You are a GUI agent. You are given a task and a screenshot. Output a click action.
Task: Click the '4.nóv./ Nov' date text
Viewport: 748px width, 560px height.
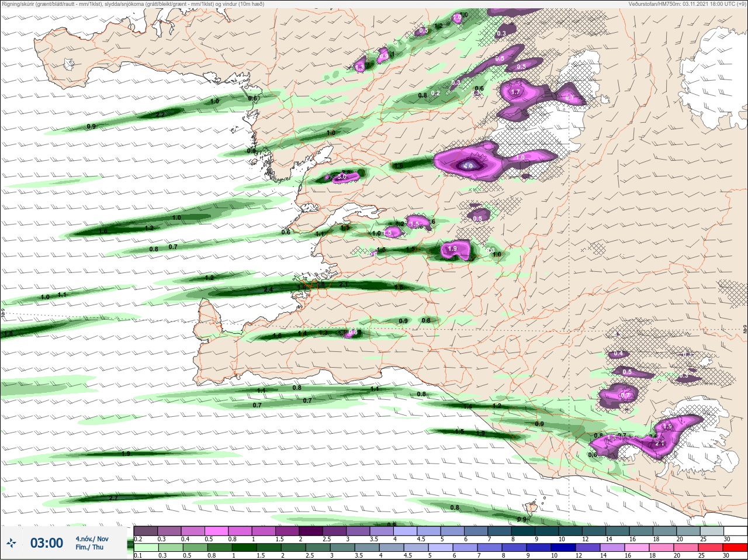92,539
